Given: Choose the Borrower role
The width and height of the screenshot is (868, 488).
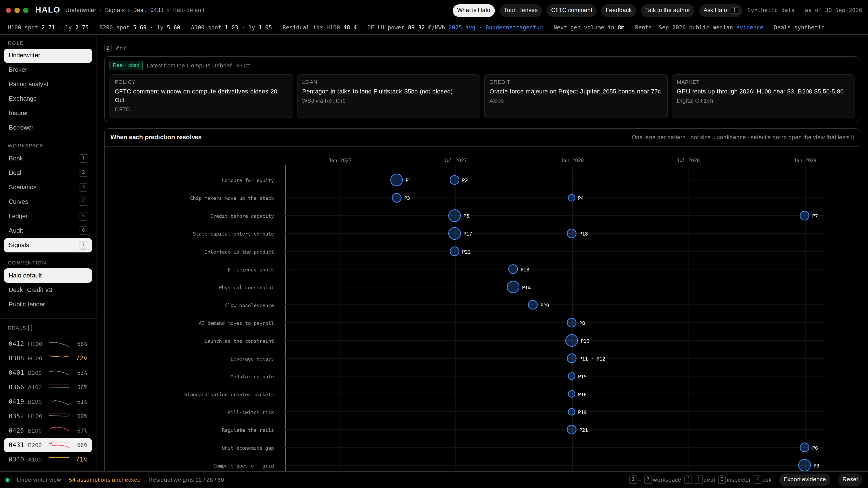Looking at the screenshot, I should tap(48, 128).
